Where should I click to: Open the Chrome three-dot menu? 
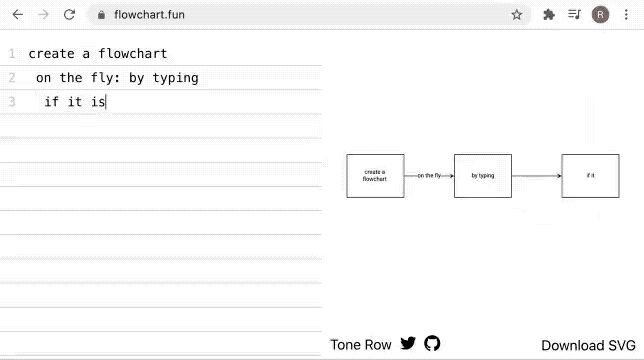pyautogui.click(x=626, y=15)
